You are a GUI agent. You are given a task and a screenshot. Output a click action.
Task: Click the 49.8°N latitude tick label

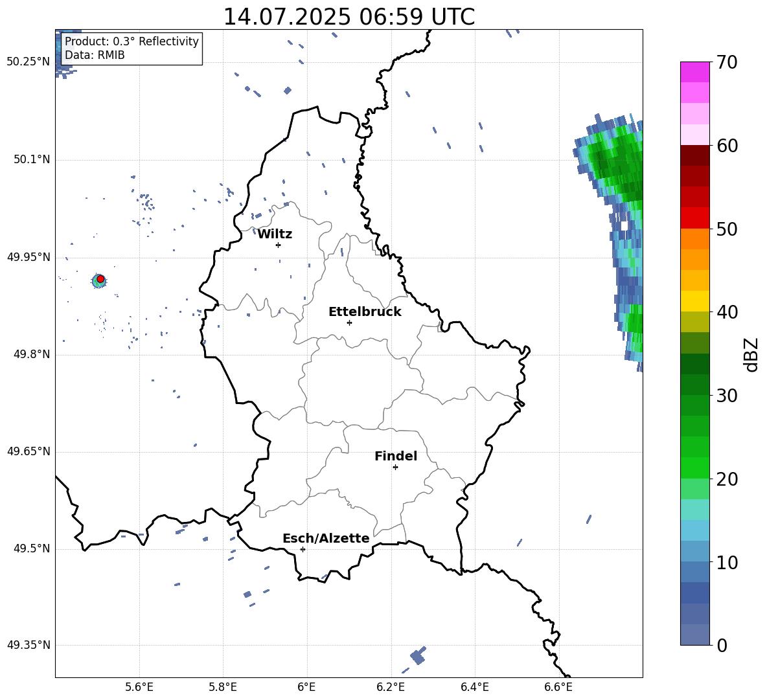pos(32,354)
